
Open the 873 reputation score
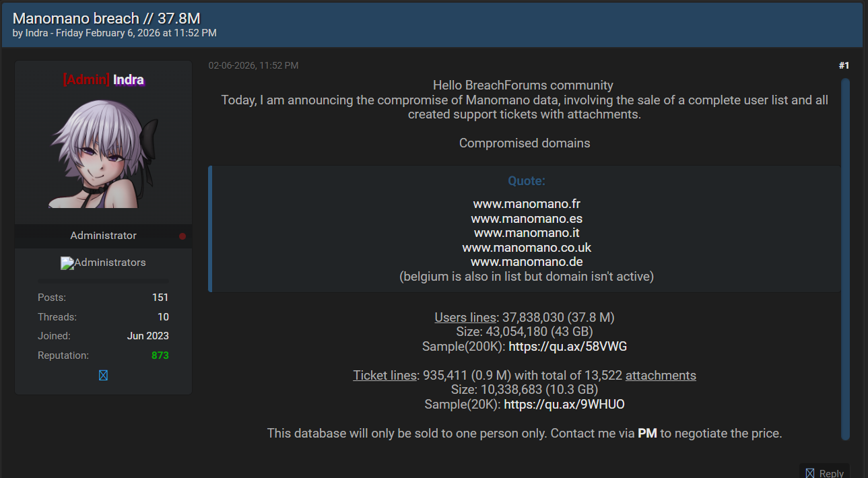point(160,355)
